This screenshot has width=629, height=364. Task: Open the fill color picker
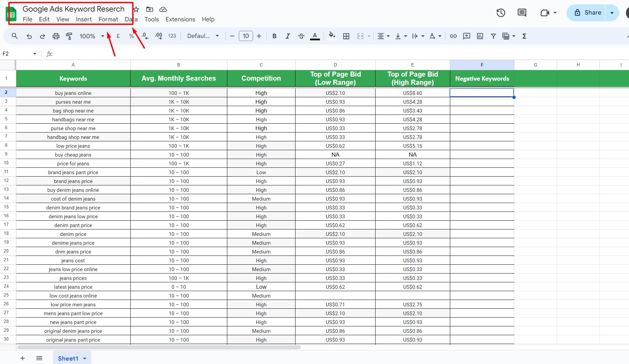[332, 36]
